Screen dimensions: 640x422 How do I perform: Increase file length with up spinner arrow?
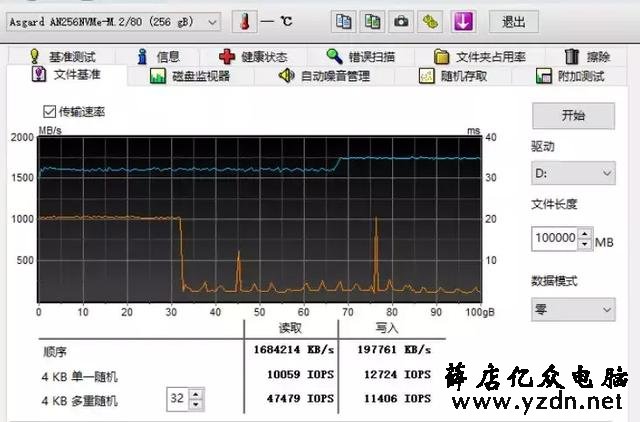[585, 234]
